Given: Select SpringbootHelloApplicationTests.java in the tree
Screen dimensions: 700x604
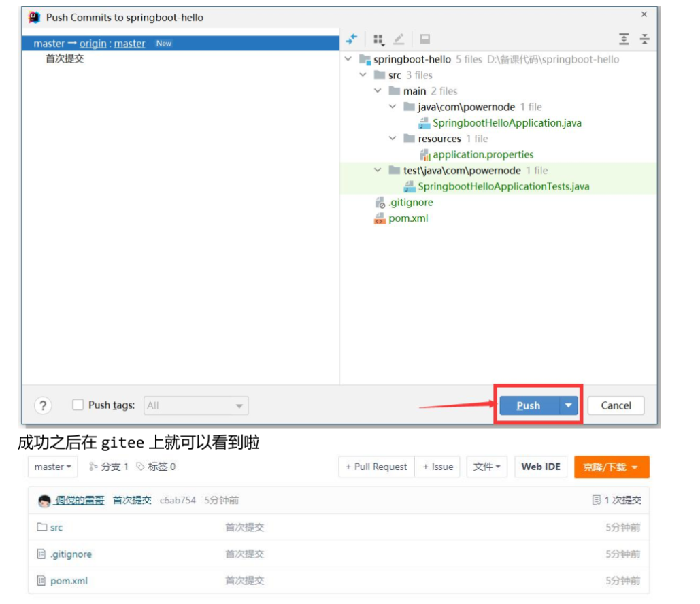Looking at the screenshot, I should [x=503, y=186].
